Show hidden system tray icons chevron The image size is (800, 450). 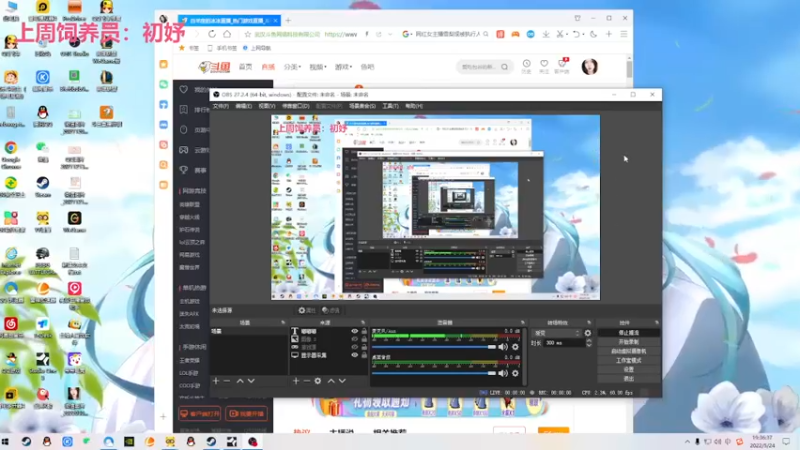pos(687,442)
